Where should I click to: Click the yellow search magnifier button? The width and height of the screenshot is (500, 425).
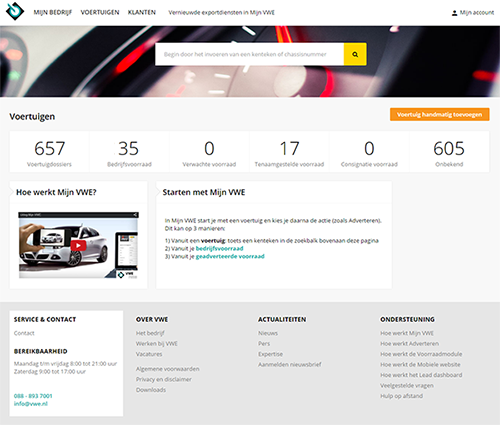(355, 54)
